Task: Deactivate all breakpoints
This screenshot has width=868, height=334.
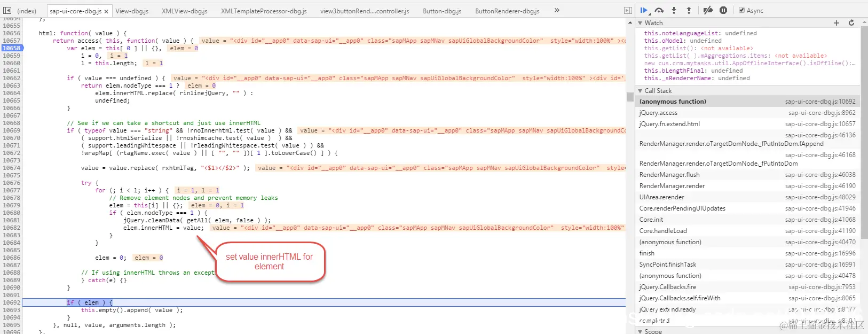Action: coord(708,10)
